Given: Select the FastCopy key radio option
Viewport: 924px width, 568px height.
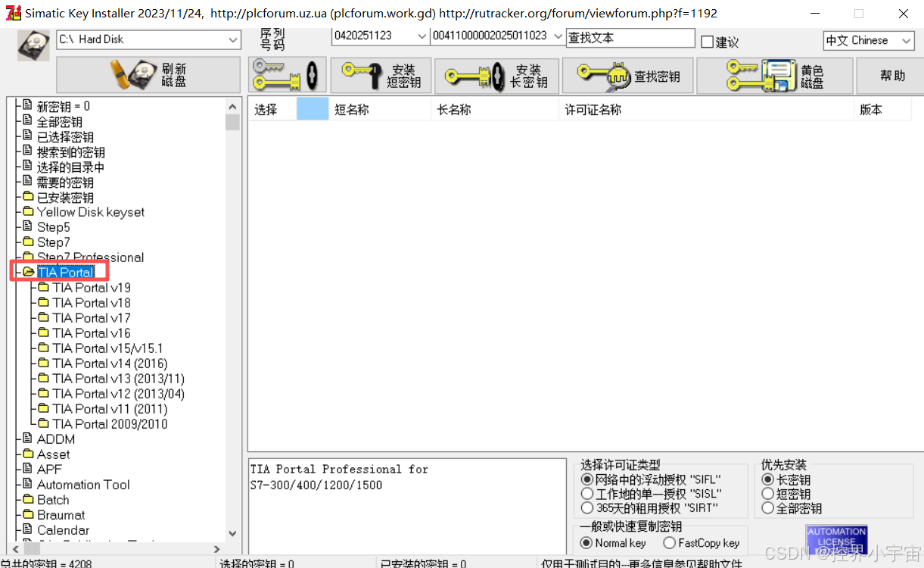Looking at the screenshot, I should 669,543.
